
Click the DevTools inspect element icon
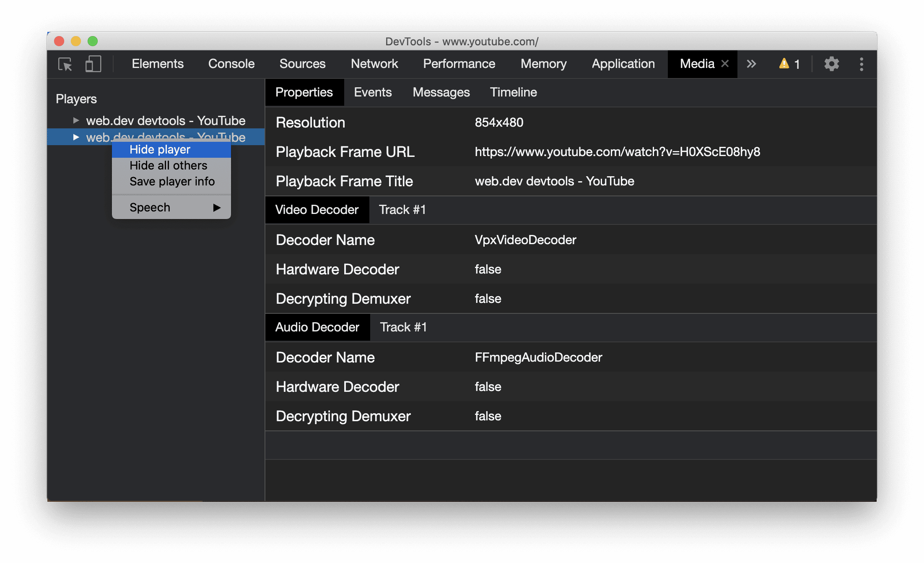[66, 64]
